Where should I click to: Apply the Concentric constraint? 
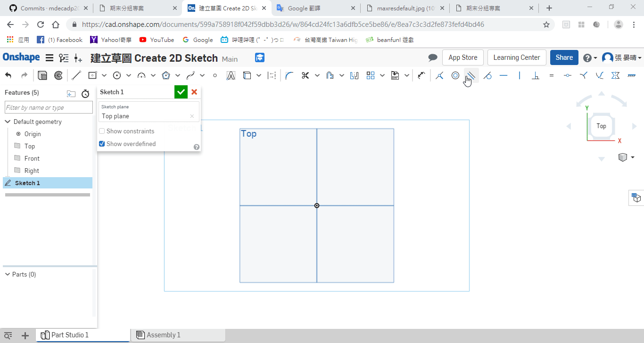(455, 75)
